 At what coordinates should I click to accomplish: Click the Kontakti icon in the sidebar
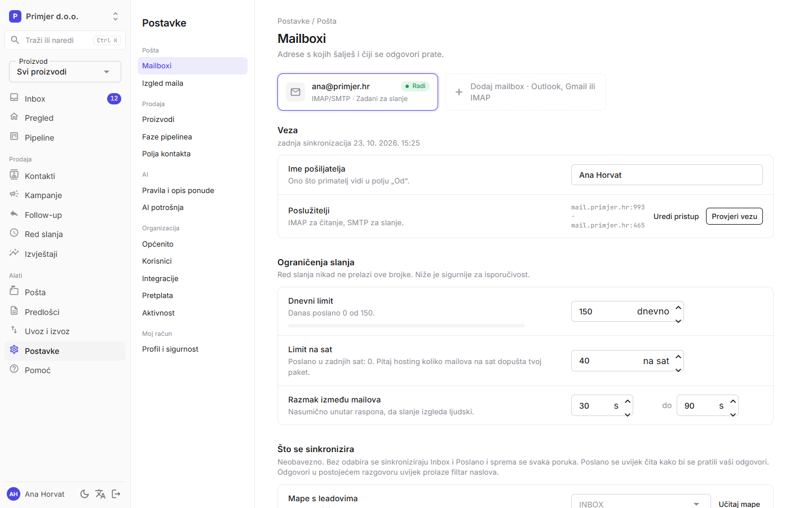[x=14, y=175]
